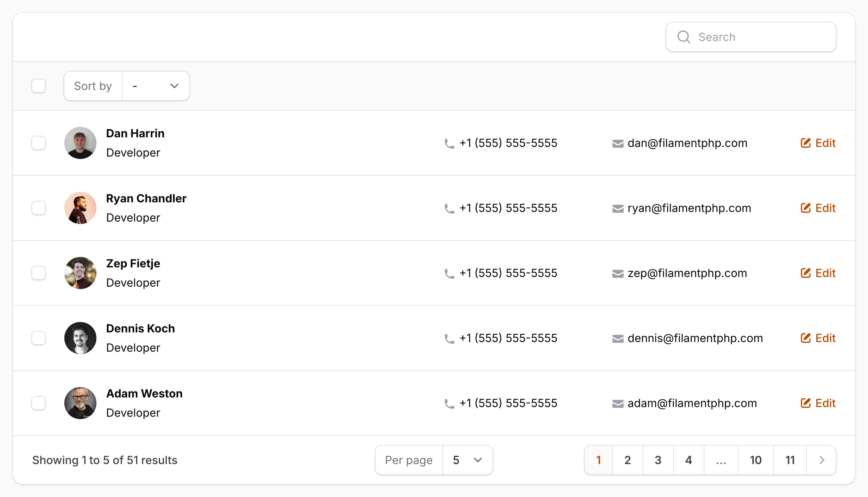The height and width of the screenshot is (497, 868).
Task: Open Zep Fietje's avatar thumbnail
Action: (x=80, y=273)
